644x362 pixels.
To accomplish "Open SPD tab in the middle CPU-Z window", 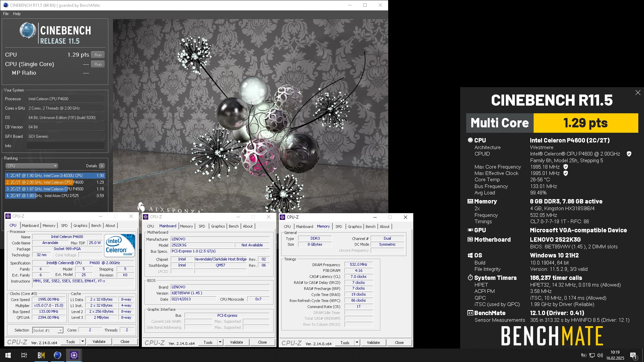I will click(202, 226).
